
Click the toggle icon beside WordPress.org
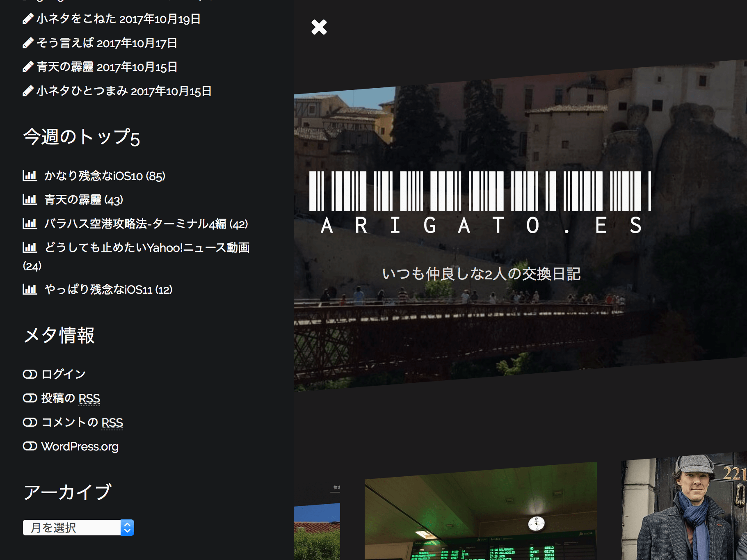[x=30, y=446]
